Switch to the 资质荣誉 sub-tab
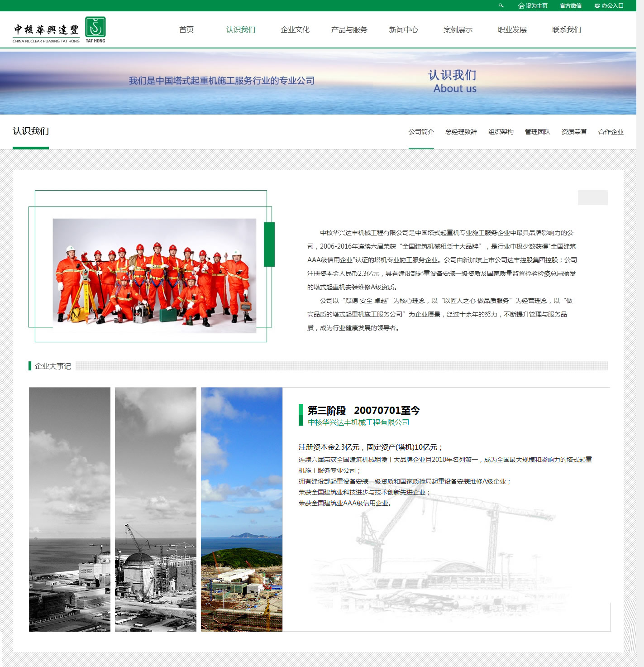 point(574,132)
